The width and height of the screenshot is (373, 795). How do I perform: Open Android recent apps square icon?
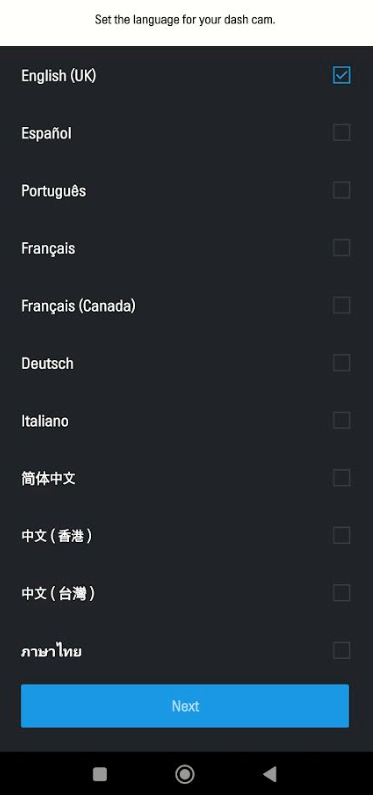100,774
